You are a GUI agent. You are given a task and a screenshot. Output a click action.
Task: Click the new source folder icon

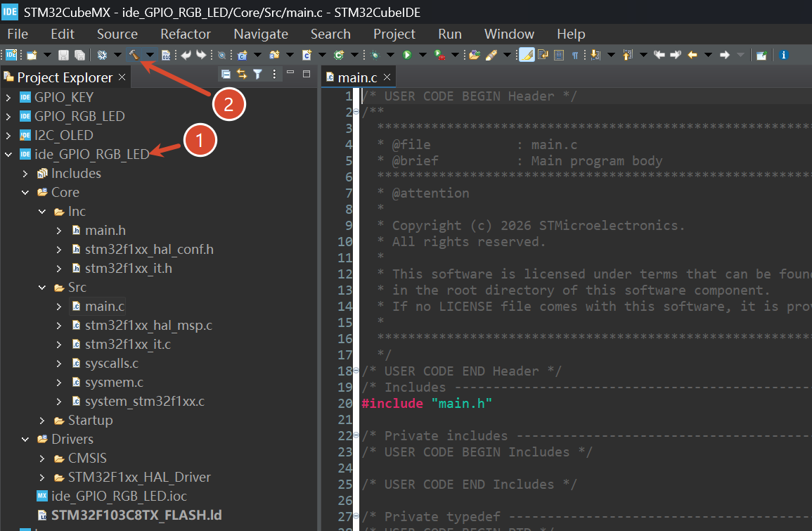(274, 55)
